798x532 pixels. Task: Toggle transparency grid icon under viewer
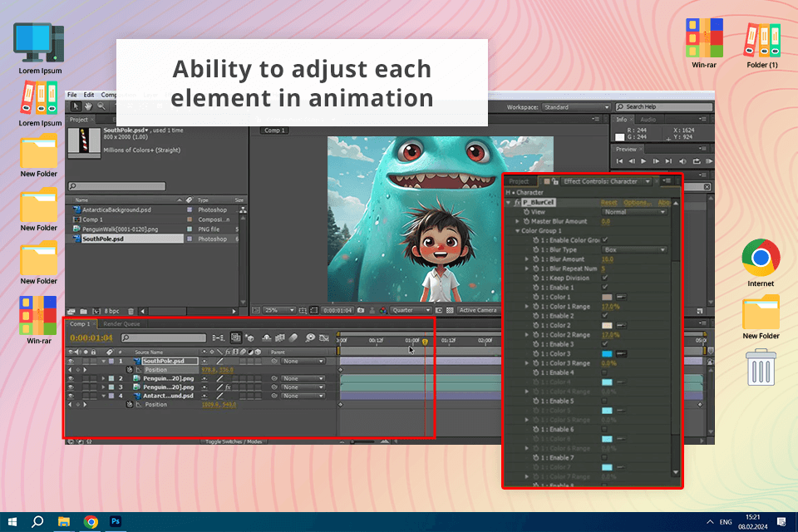tap(450, 310)
